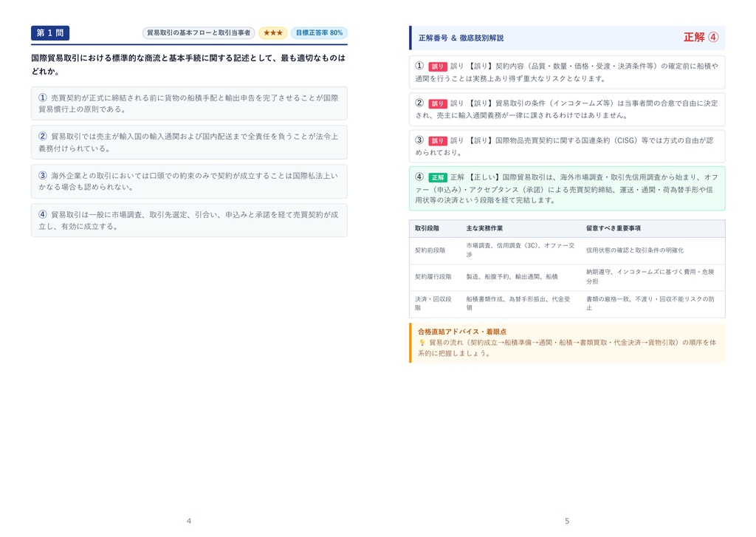Click explanation ② text about インコタームズ等
756x537 pixels.
tap(567, 109)
